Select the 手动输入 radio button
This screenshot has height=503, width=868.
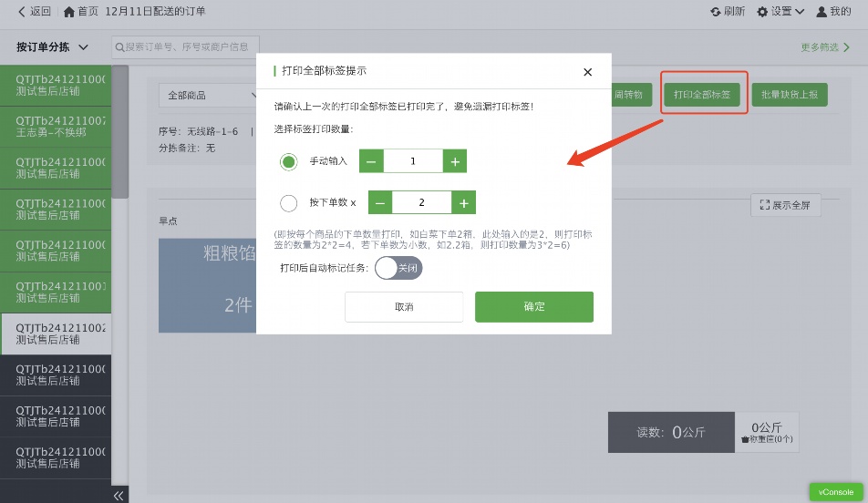click(289, 161)
